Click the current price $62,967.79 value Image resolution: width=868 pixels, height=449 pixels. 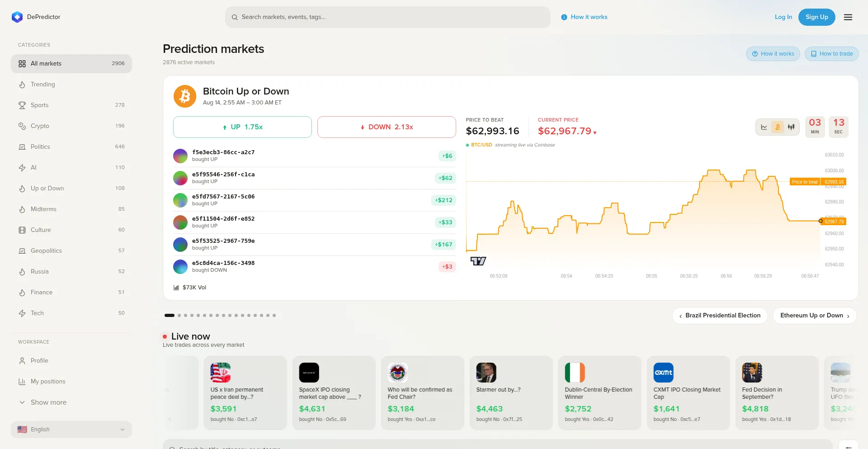point(565,131)
